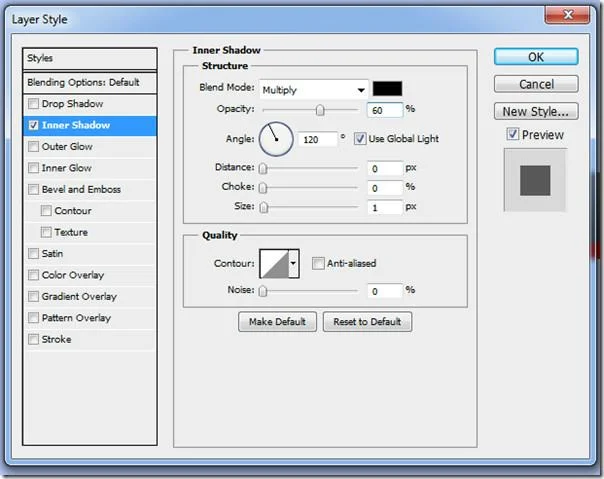Select the Gradient Overlay style row
This screenshot has width=604, height=479.
click(x=90, y=296)
